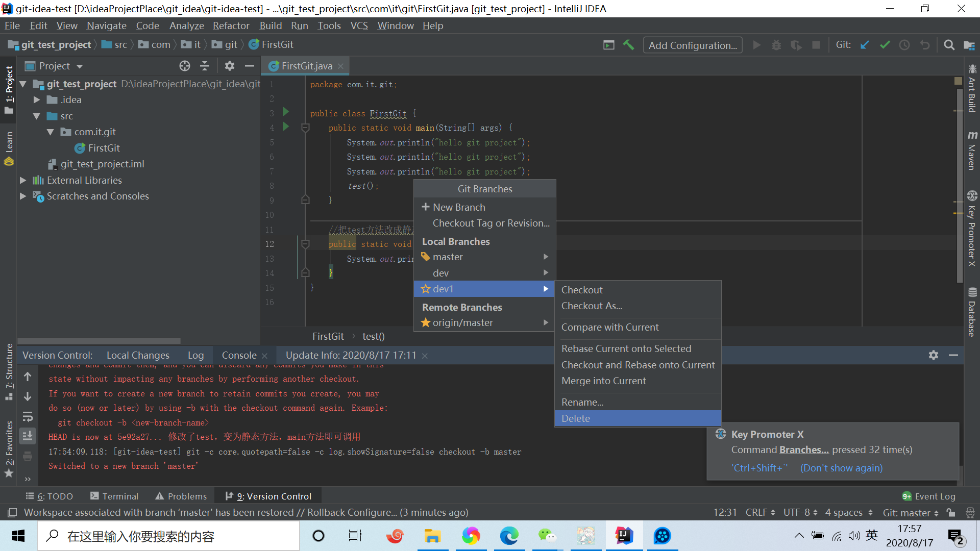Click Locate in Project target icon
Image resolution: width=980 pixels, height=551 pixels.
[x=185, y=66]
